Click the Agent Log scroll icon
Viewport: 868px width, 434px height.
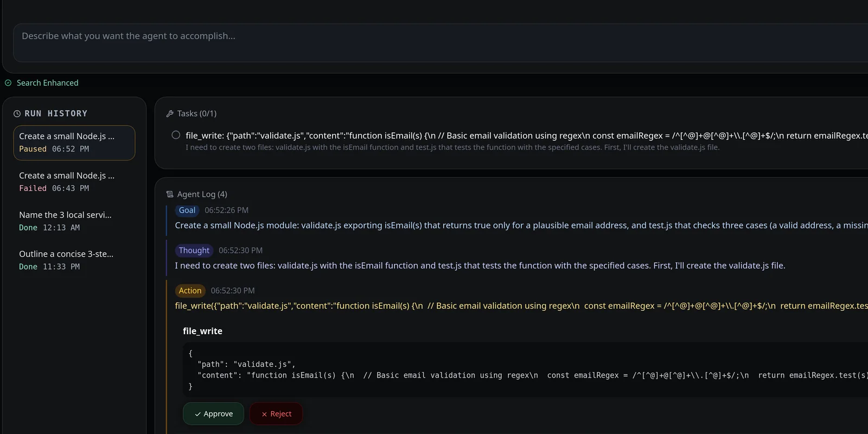[170, 194]
